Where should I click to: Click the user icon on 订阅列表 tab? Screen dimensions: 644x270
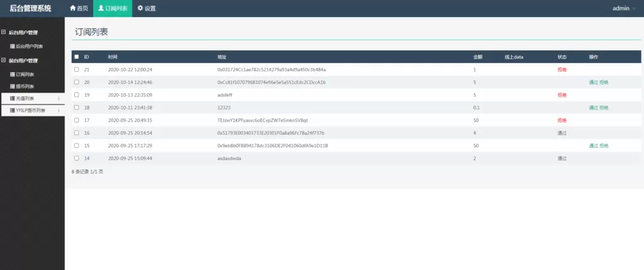pos(101,9)
